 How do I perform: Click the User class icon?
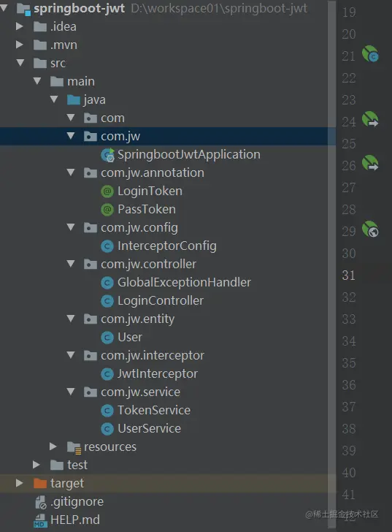pos(107,338)
